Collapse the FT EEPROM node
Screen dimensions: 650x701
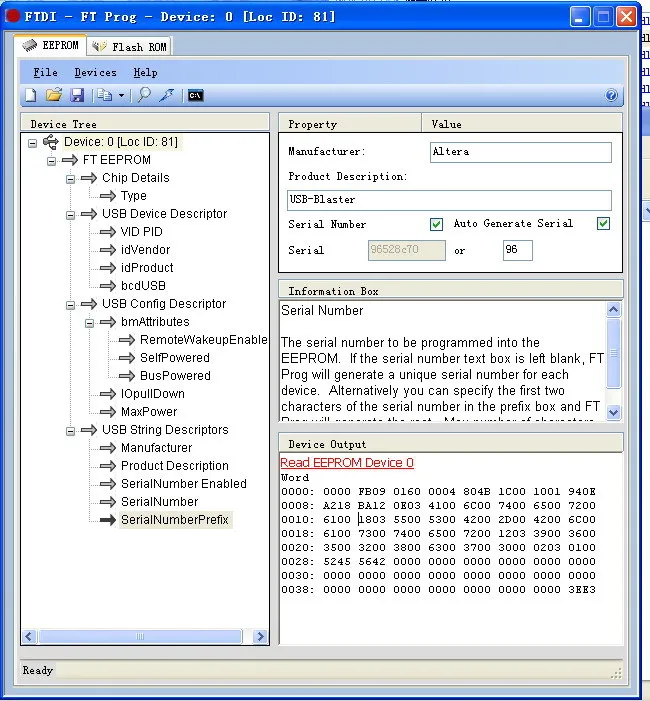[x=51, y=161]
